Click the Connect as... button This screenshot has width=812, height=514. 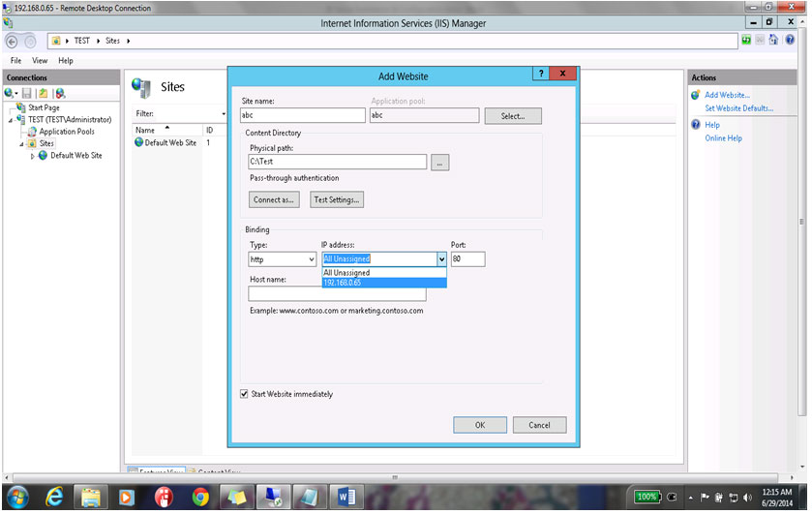click(274, 200)
